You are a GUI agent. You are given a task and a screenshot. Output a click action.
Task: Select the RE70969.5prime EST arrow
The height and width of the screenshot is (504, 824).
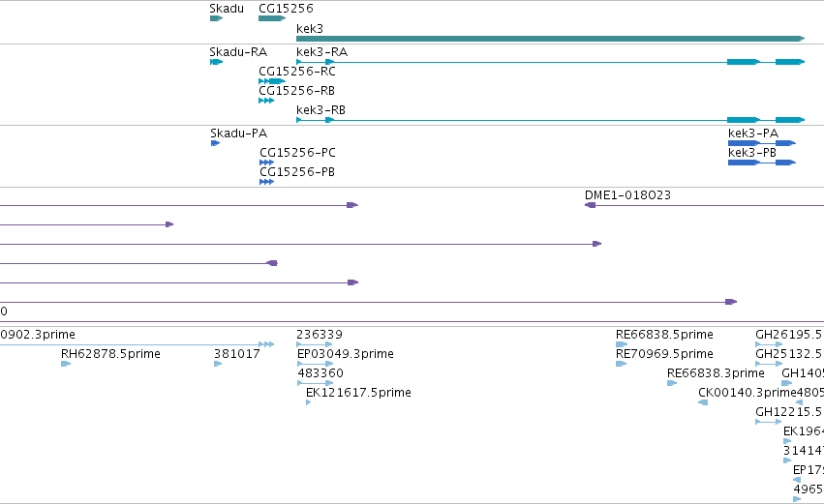click(x=622, y=364)
